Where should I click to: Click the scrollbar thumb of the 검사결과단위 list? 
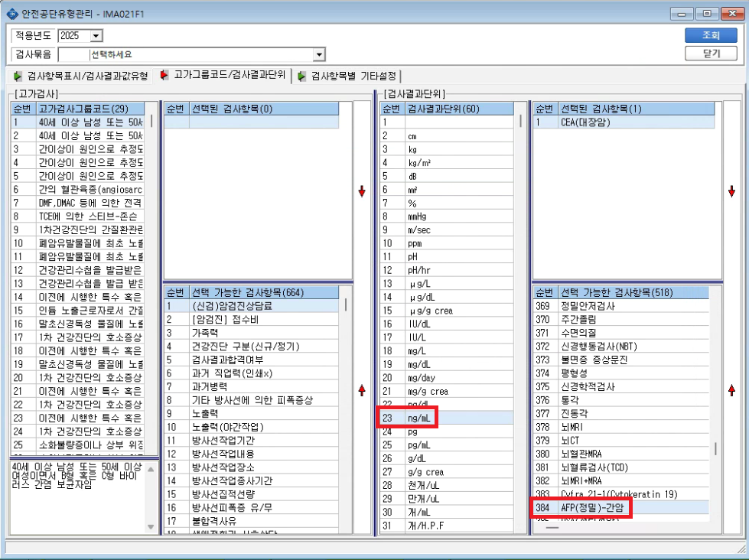(x=520, y=121)
